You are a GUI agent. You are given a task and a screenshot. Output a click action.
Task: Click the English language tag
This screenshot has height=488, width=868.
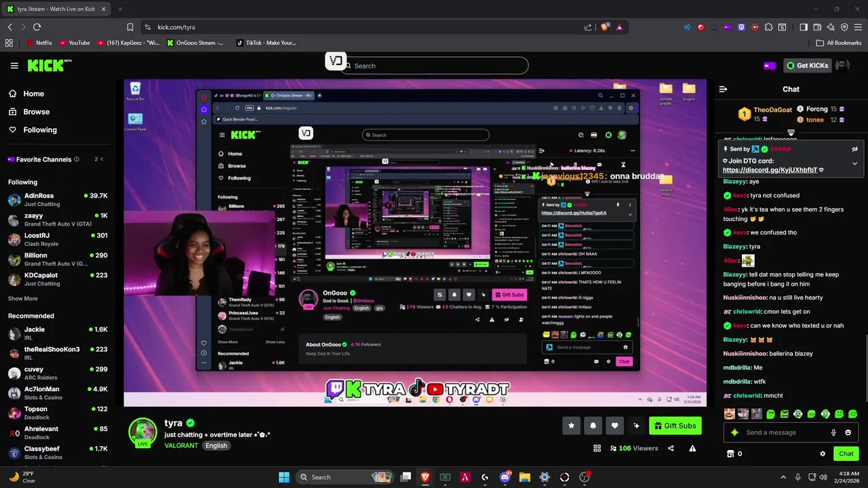(x=216, y=445)
